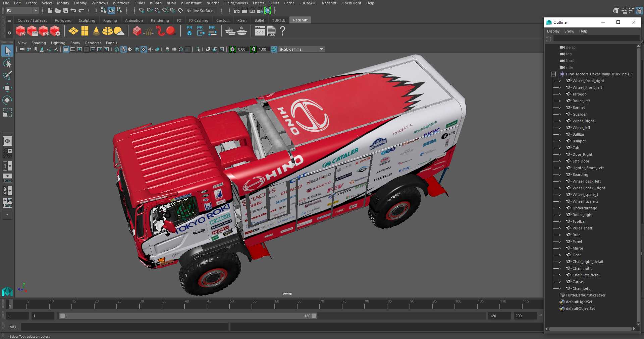Viewport: 644px width, 339px height.
Task: Start Redshift IPR render from shelf
Action: pos(44,31)
